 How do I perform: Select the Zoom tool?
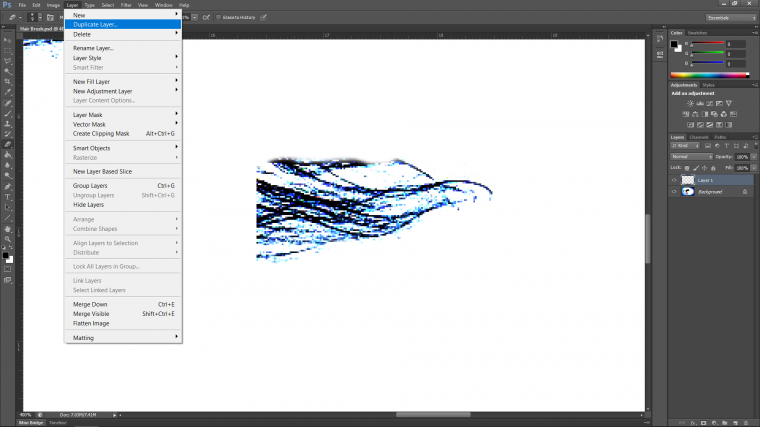[8, 239]
